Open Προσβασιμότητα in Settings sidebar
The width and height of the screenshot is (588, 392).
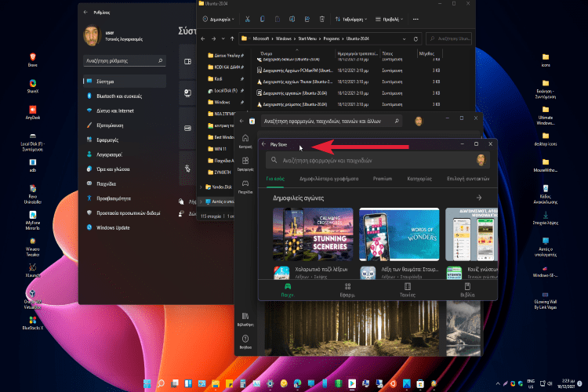point(125,198)
